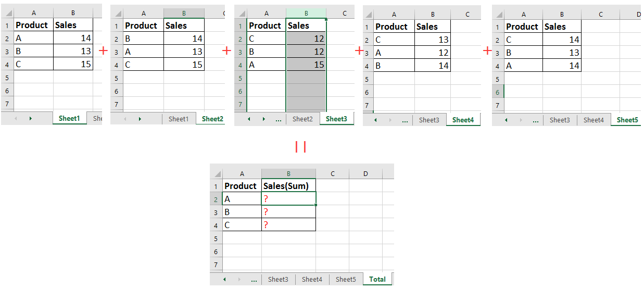Viewport: 644px width, 289px height.
Task: Click the Sales(Sum) header cell
Action: coord(288,186)
